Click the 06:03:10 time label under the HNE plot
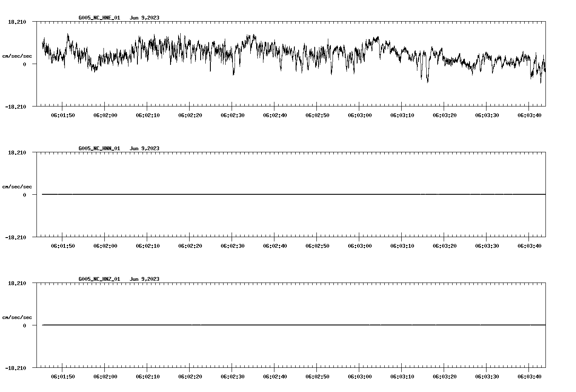The image size is (576, 392). 402,115
